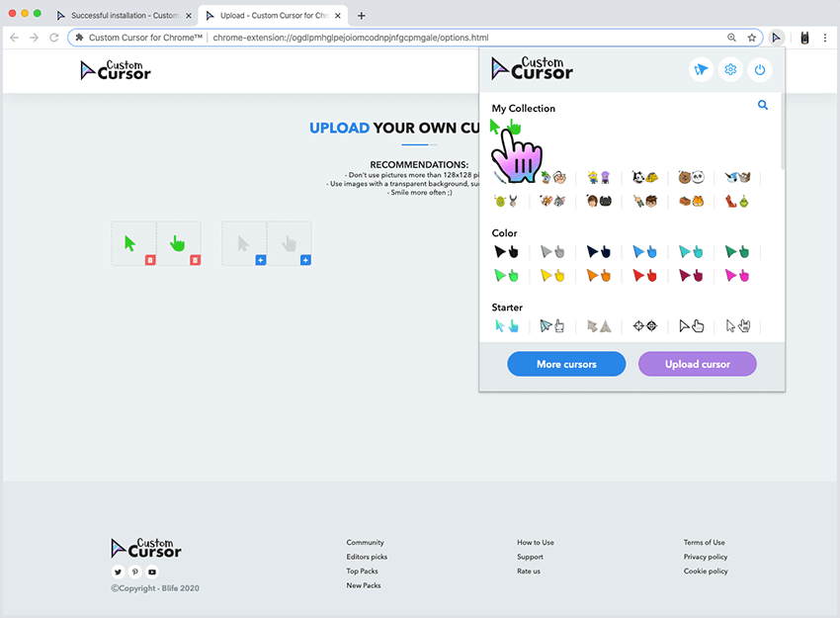Click the uploaded green hand thumbnail
This screenshot has height=618, width=840.
click(x=177, y=243)
